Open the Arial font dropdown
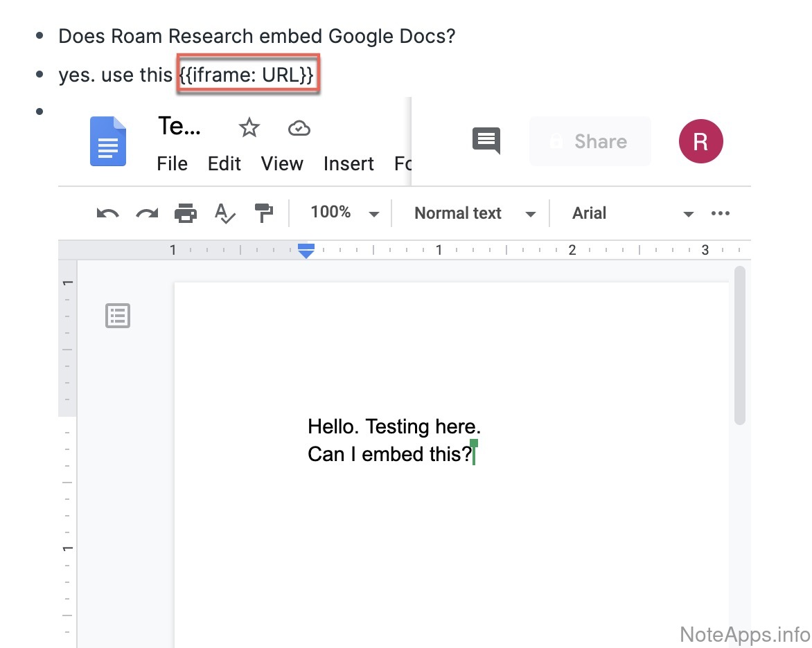The height and width of the screenshot is (648, 812). tap(632, 213)
